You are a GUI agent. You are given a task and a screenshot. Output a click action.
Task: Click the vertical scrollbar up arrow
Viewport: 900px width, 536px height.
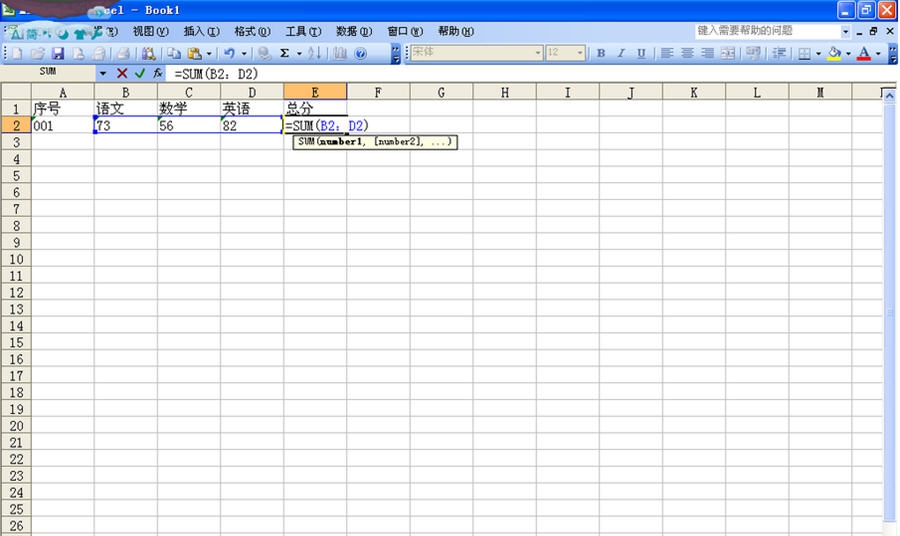click(x=889, y=96)
